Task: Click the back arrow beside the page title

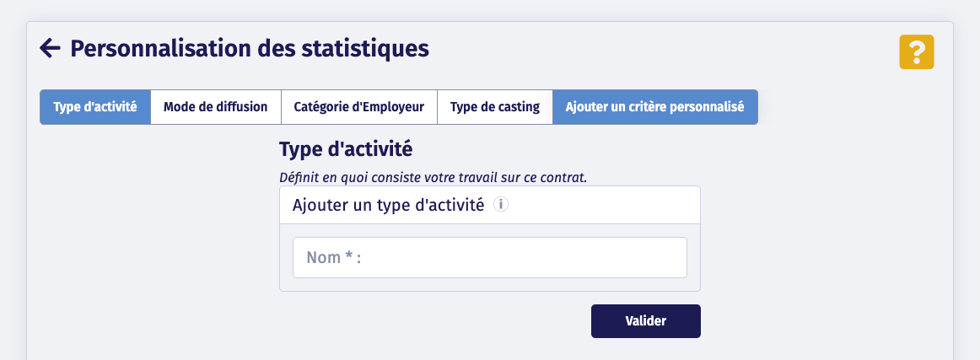Action: tap(51, 49)
